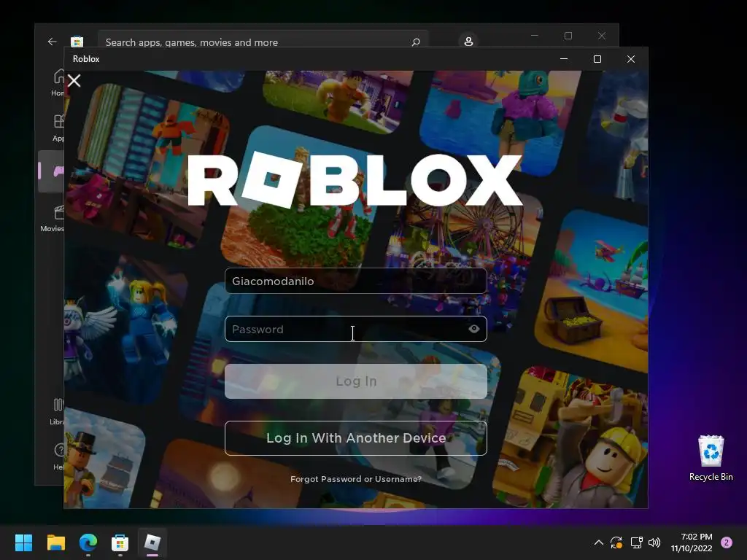The width and height of the screenshot is (747, 560).
Task: Click the Microsoft Store logo icon in the title bar
Action: point(77,42)
